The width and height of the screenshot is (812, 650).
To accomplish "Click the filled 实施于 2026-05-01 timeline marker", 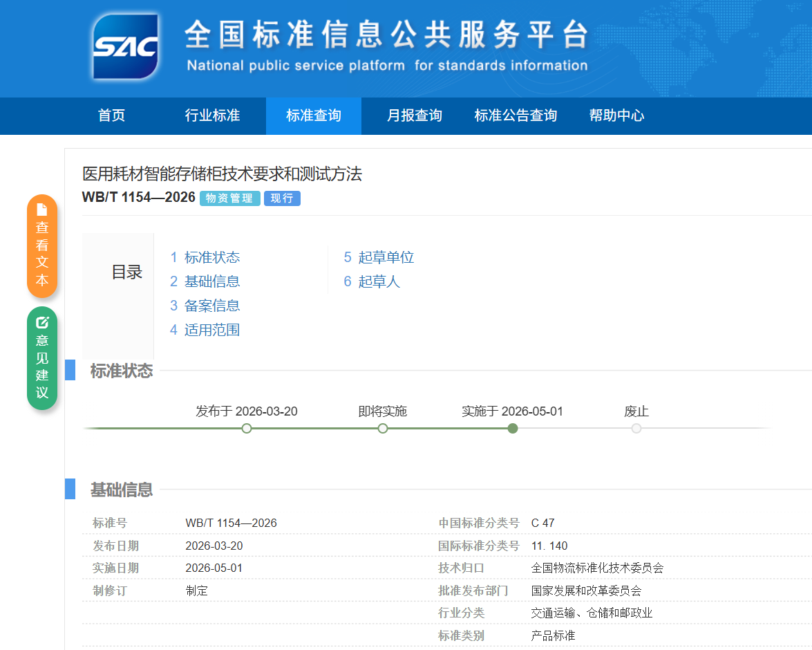I will pyautogui.click(x=513, y=429).
